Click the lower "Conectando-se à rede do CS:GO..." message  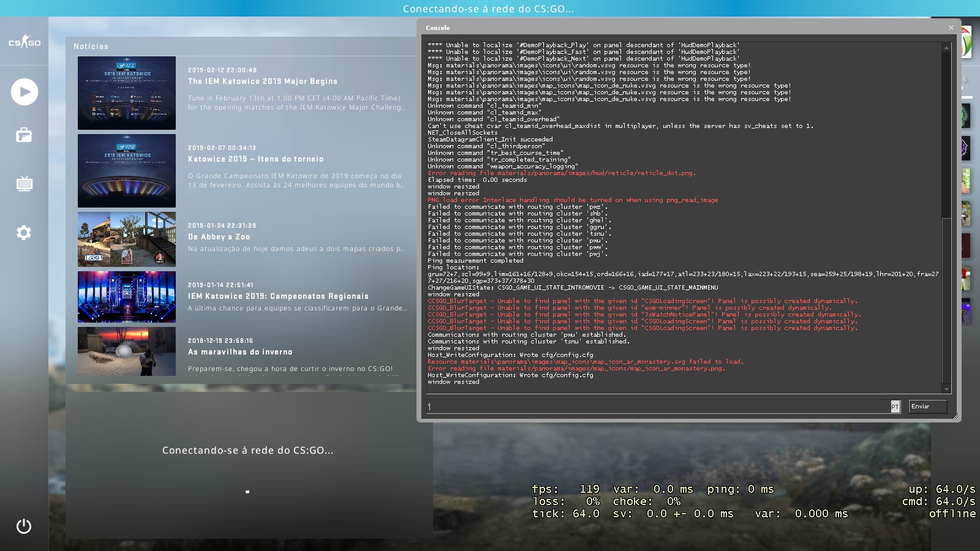(x=248, y=451)
